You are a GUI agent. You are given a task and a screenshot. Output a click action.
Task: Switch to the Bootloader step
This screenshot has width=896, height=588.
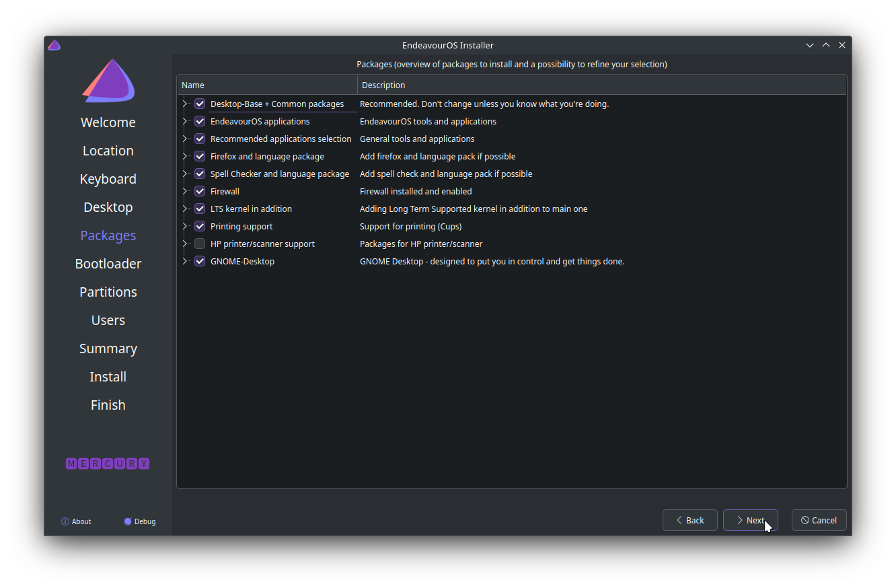point(108,264)
